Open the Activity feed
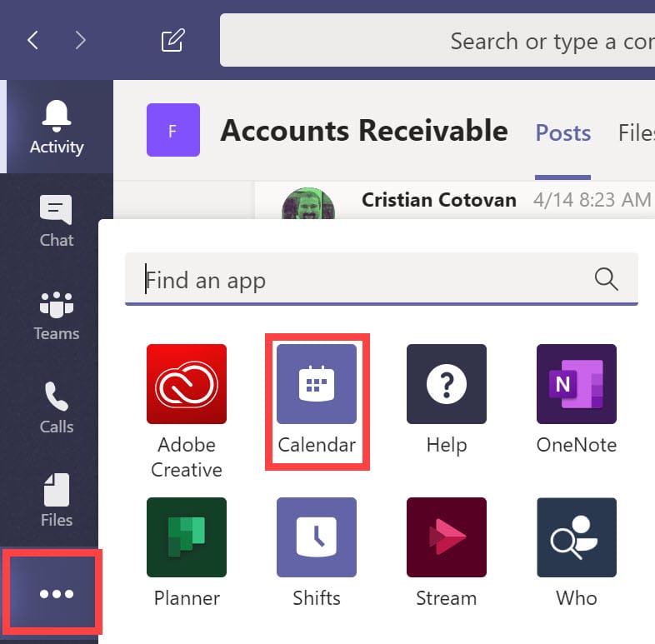The height and width of the screenshot is (644, 655). tap(57, 127)
